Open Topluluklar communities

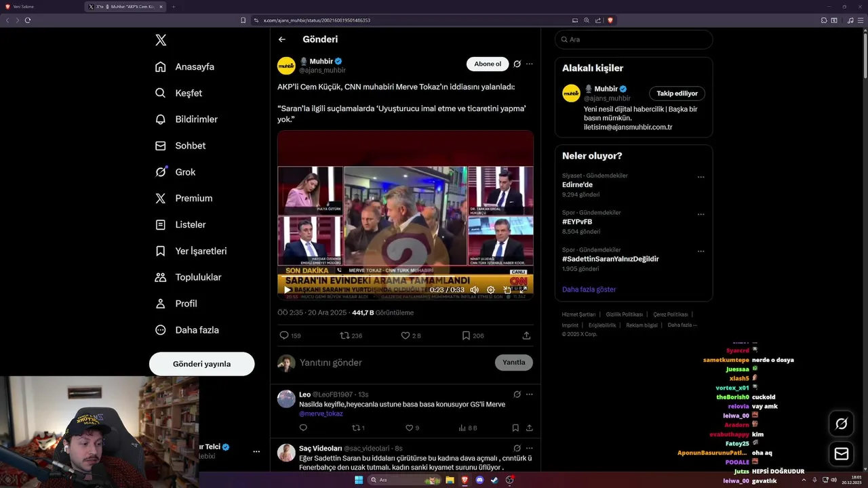tap(188, 277)
